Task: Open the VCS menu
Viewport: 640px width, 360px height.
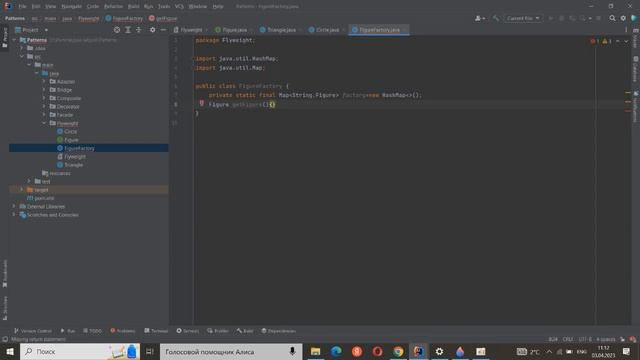Action: pyautogui.click(x=179, y=7)
